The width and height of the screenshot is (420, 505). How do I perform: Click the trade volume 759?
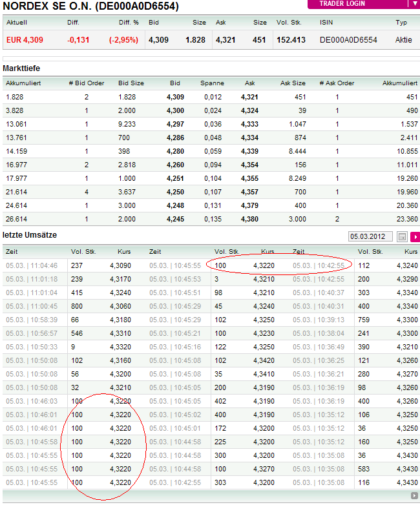click(x=364, y=320)
